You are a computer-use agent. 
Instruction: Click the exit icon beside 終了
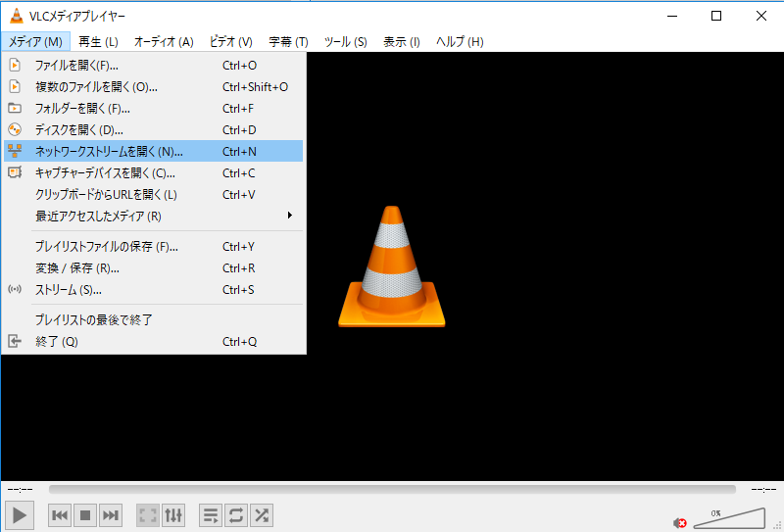click(x=15, y=341)
